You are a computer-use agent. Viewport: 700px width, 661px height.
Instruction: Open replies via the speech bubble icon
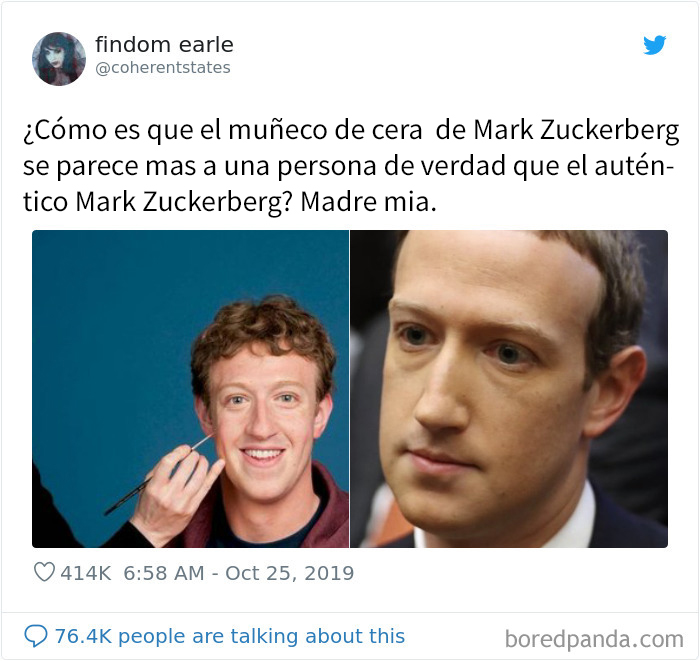pos(36,636)
